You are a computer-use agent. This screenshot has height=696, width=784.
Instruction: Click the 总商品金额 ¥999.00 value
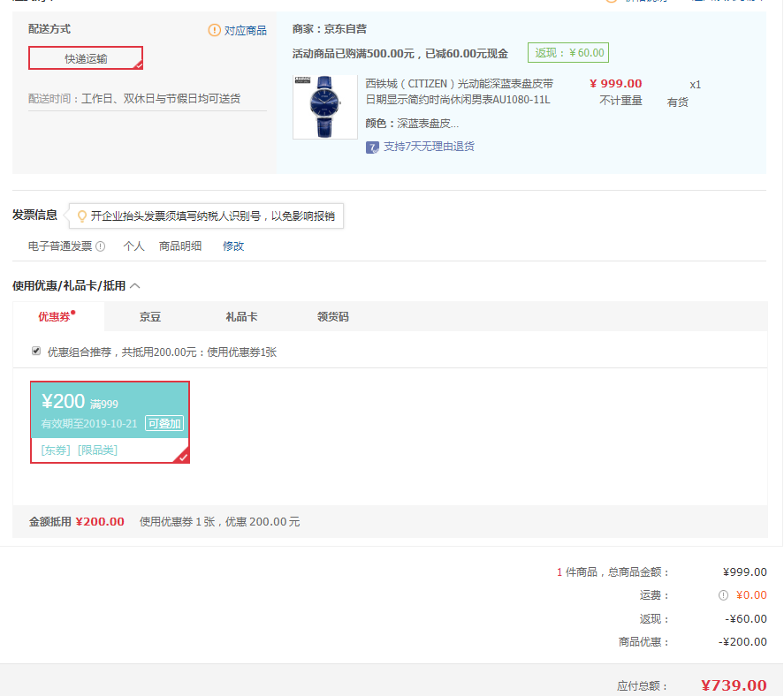(745, 572)
